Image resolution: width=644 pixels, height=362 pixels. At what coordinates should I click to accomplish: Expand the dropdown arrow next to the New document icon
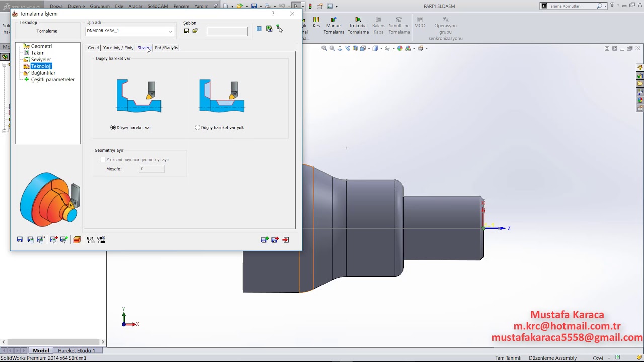point(232,7)
